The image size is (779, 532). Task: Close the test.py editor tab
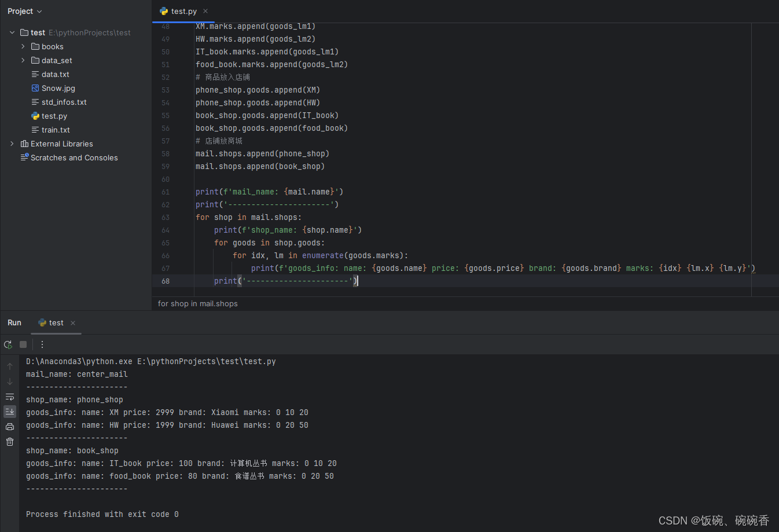[x=205, y=11]
